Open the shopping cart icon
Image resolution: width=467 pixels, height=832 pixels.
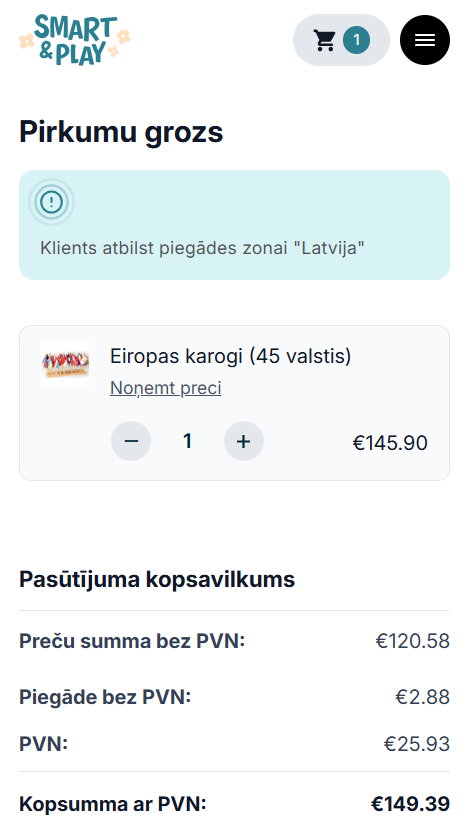[x=324, y=40]
